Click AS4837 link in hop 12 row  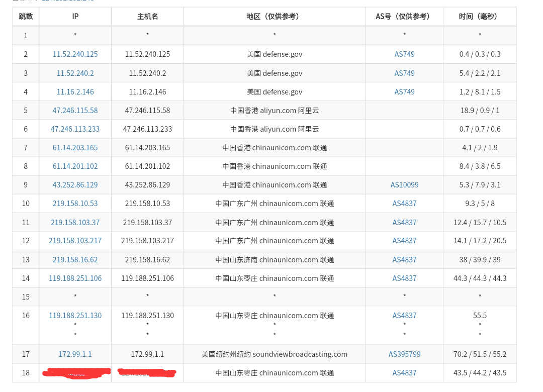(404, 241)
